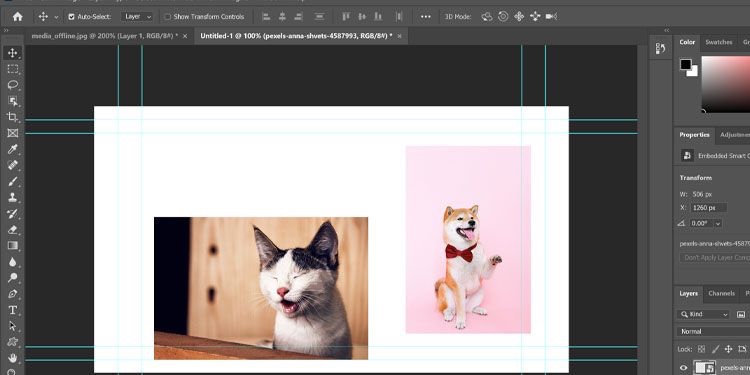
Task: Select the History Brush tool
Action: pyautogui.click(x=12, y=214)
